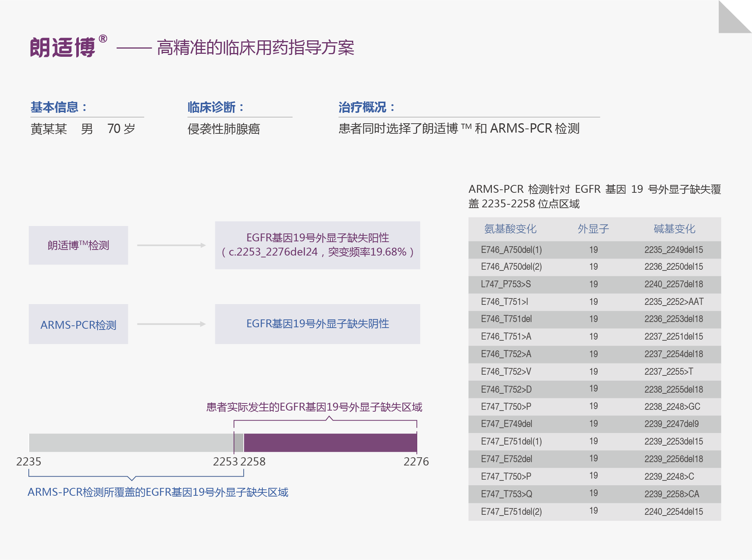Select the cell 2235_2249del15
Image resolution: width=752 pixels, height=560 pixels.
[674, 250]
